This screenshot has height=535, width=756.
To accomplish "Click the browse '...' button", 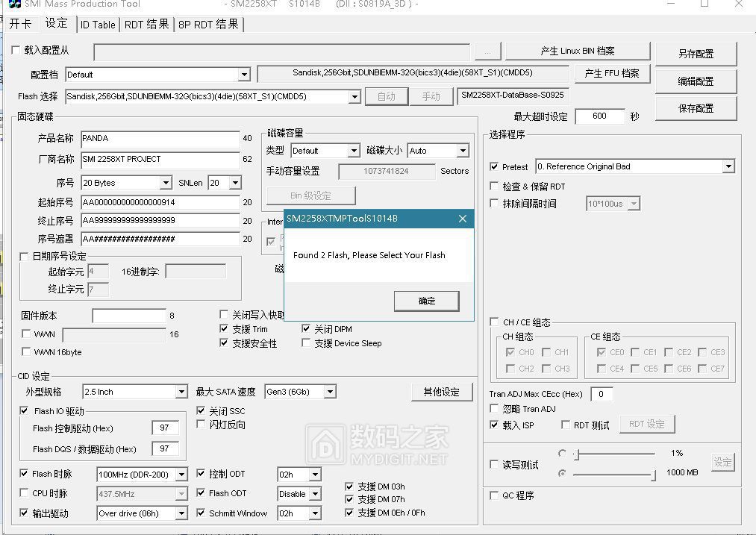I will 488,51.
